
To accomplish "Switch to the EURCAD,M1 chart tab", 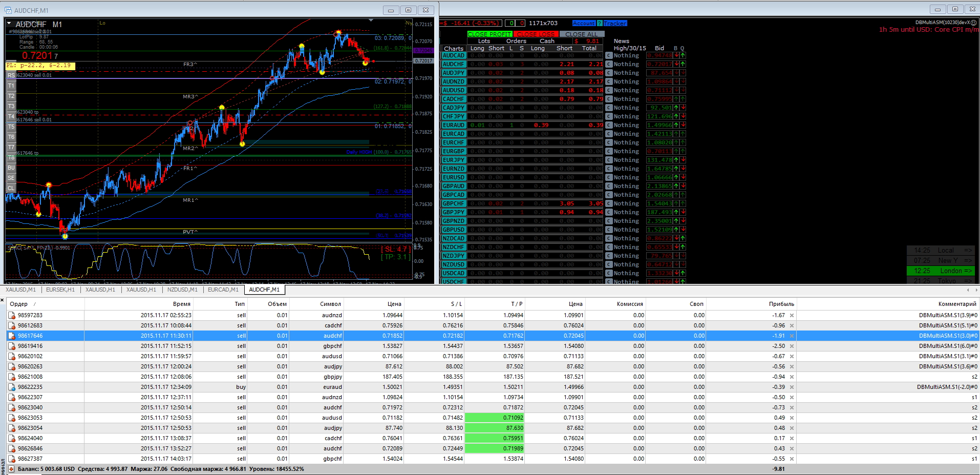I will [x=223, y=290].
